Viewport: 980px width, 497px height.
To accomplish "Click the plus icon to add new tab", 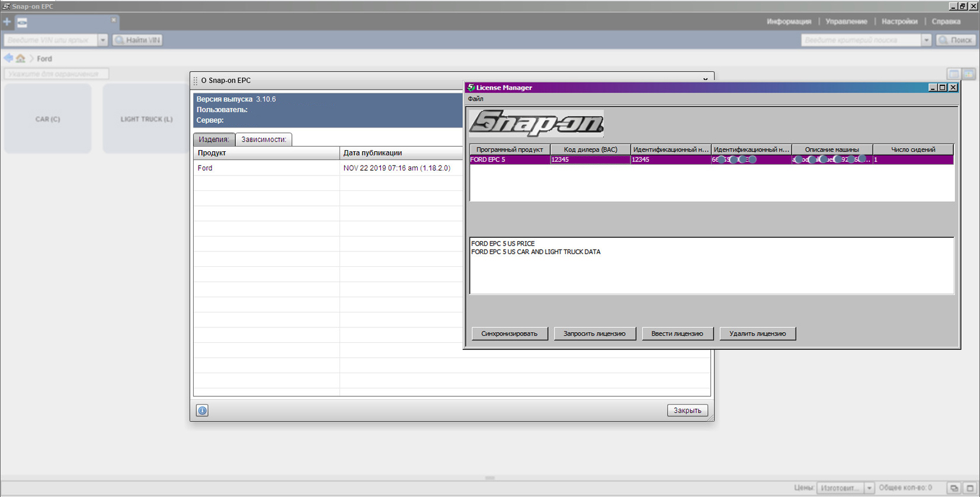I will 7,22.
